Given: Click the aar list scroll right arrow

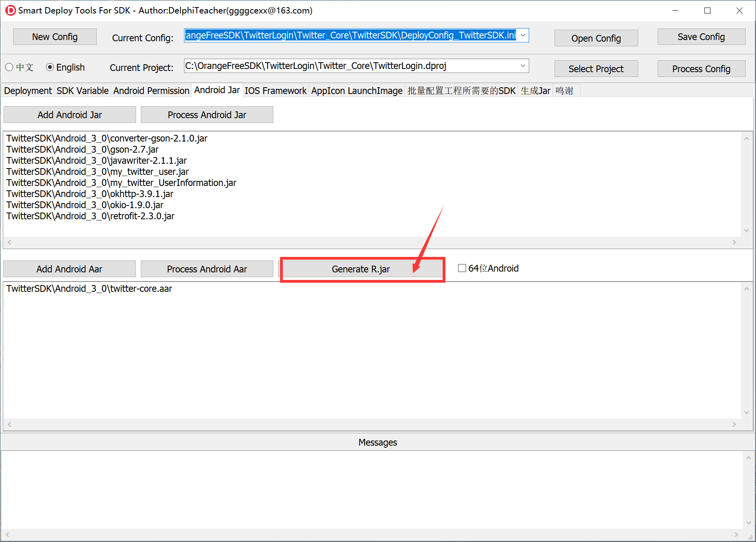Looking at the screenshot, I should coord(734,424).
